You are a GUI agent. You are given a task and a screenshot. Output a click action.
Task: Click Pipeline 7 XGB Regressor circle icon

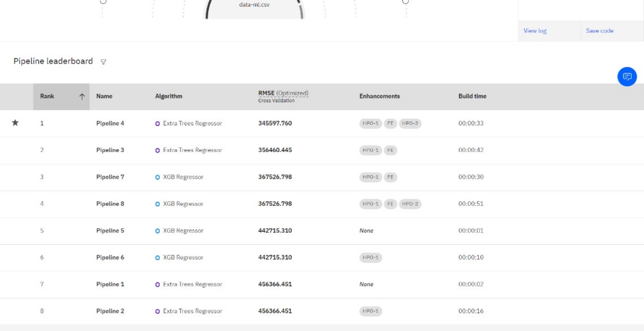coord(158,177)
